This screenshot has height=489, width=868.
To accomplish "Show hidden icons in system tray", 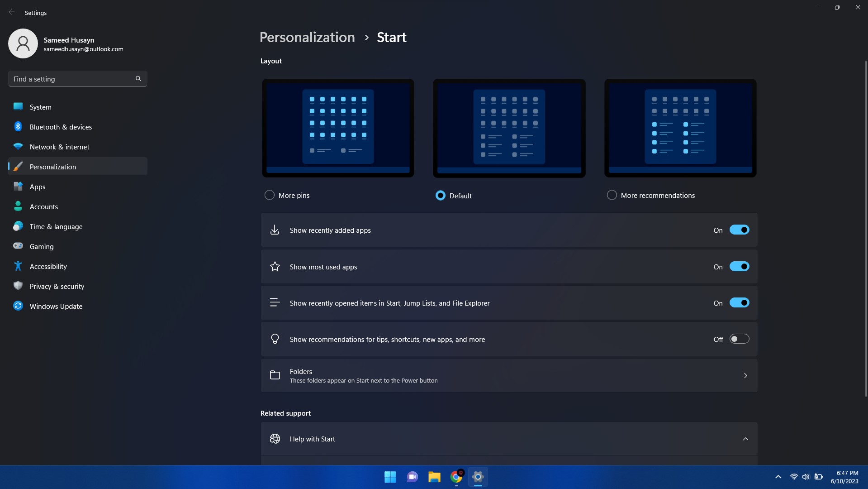I will point(778,477).
